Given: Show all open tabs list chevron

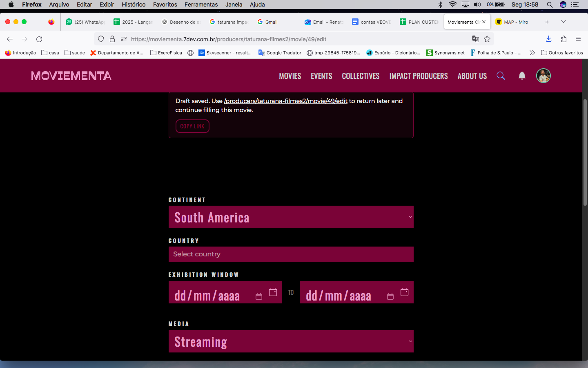Looking at the screenshot, I should coord(563,22).
